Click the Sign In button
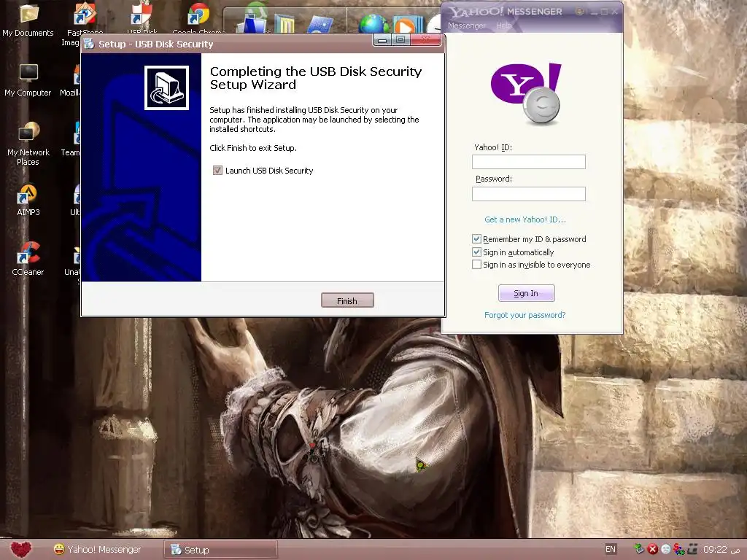The height and width of the screenshot is (560, 747). (x=526, y=293)
